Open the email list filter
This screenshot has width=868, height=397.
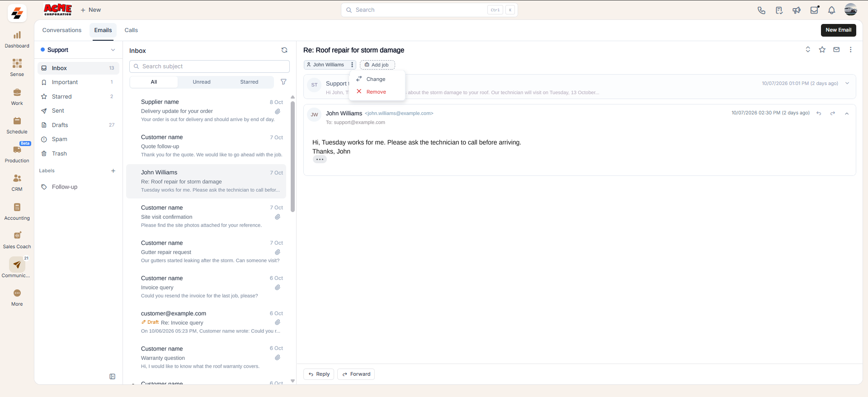(x=283, y=82)
